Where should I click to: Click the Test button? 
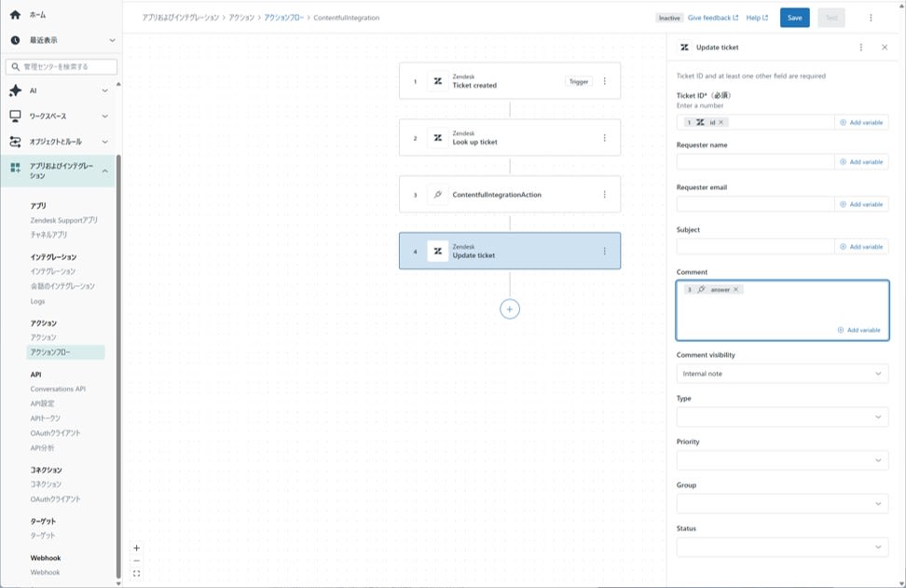click(831, 18)
